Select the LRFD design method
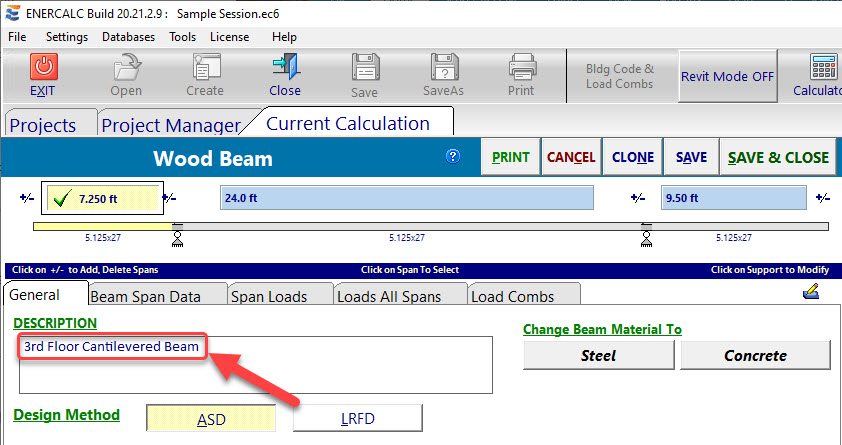Image resolution: width=842 pixels, height=445 pixels. pyautogui.click(x=357, y=418)
